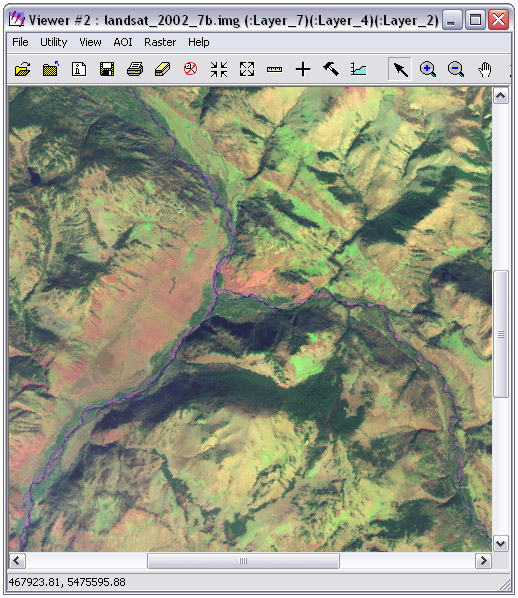
Task: Open the Tools palette hammer icon
Action: [x=331, y=69]
